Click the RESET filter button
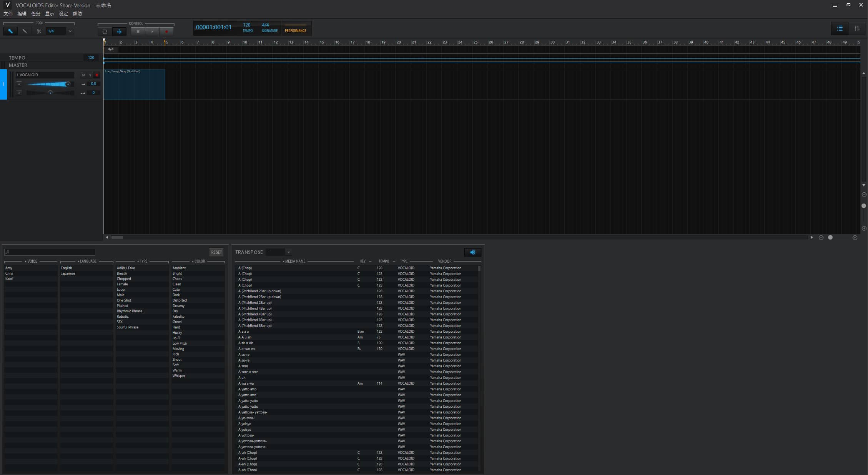868x475 pixels. point(216,252)
